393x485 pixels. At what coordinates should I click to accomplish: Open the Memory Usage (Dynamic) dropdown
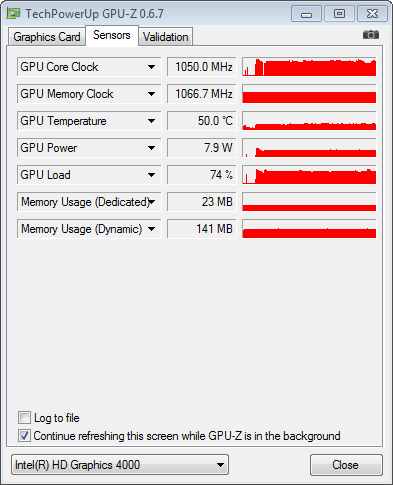pos(151,229)
